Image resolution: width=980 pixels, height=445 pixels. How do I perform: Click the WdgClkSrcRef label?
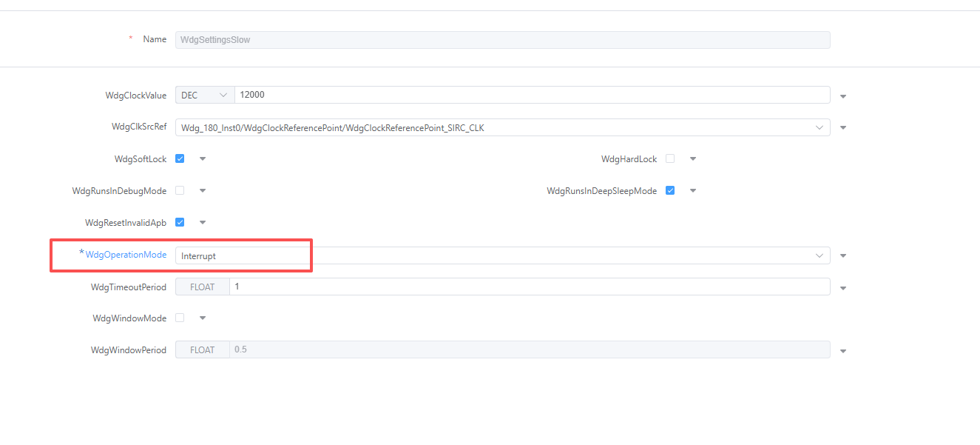click(x=139, y=127)
